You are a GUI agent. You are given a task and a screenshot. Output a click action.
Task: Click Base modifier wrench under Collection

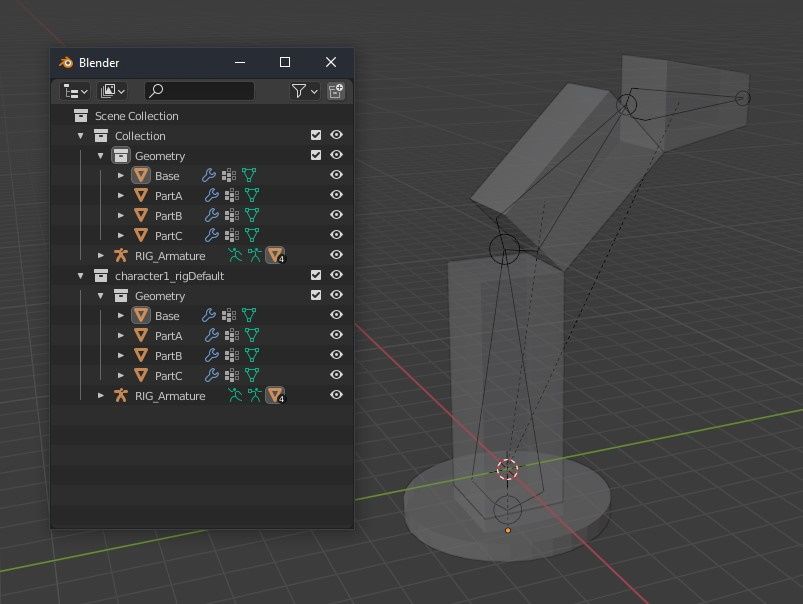click(x=208, y=175)
